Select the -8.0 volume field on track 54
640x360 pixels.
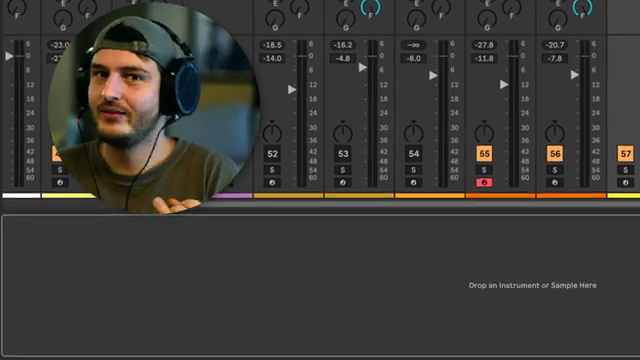point(413,58)
